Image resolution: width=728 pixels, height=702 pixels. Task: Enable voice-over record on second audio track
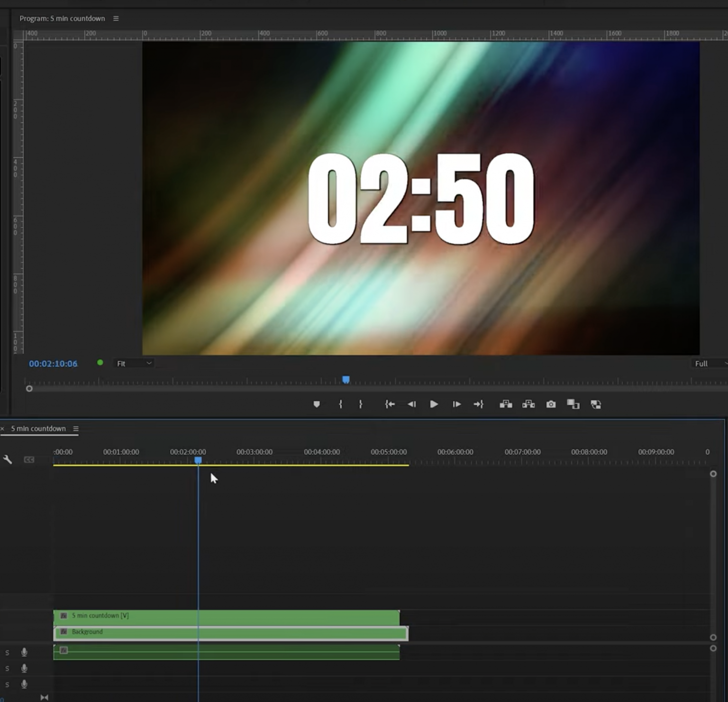24,669
